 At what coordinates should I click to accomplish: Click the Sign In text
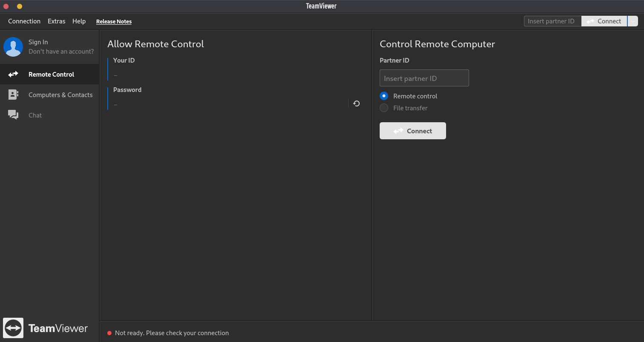click(38, 42)
